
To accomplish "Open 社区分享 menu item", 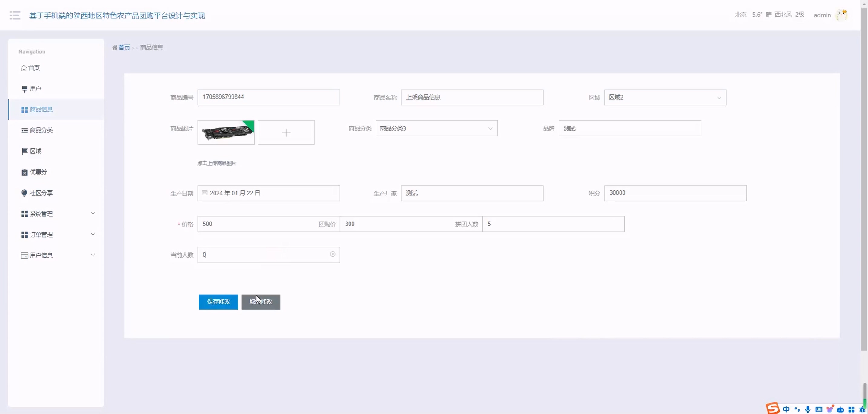I will 56,193.
